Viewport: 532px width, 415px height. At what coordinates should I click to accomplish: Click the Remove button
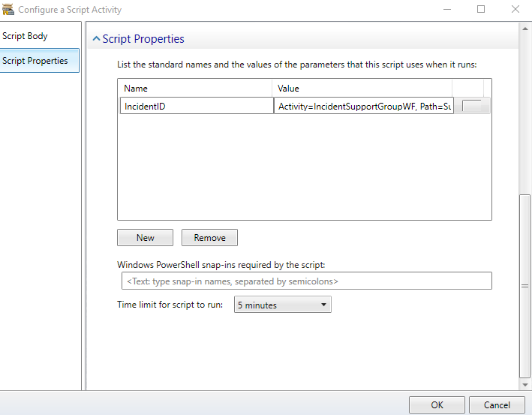click(x=209, y=238)
